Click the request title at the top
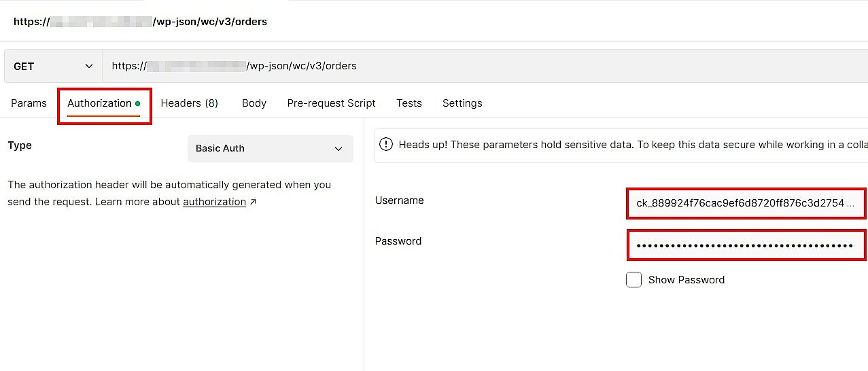This screenshot has height=371, width=868. 140,22
